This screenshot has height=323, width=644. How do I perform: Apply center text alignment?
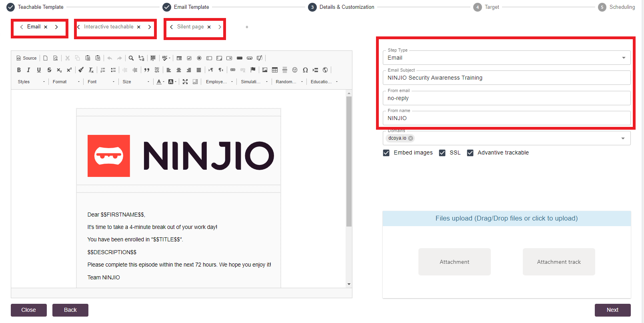[179, 70]
